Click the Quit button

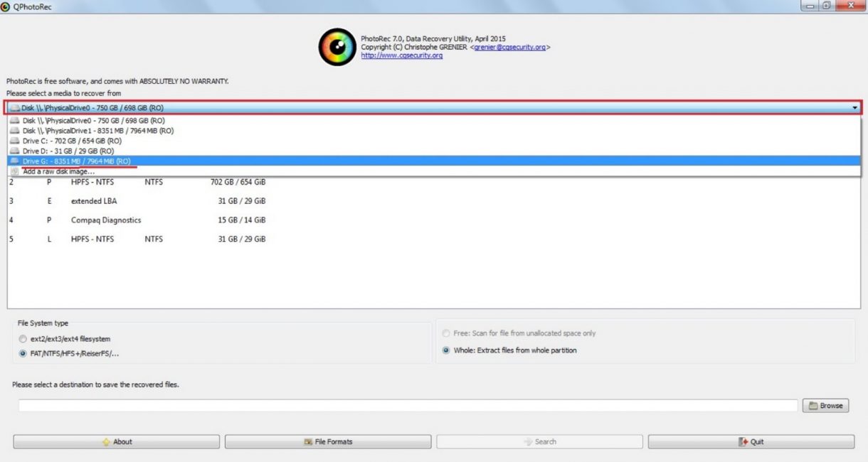(x=751, y=441)
